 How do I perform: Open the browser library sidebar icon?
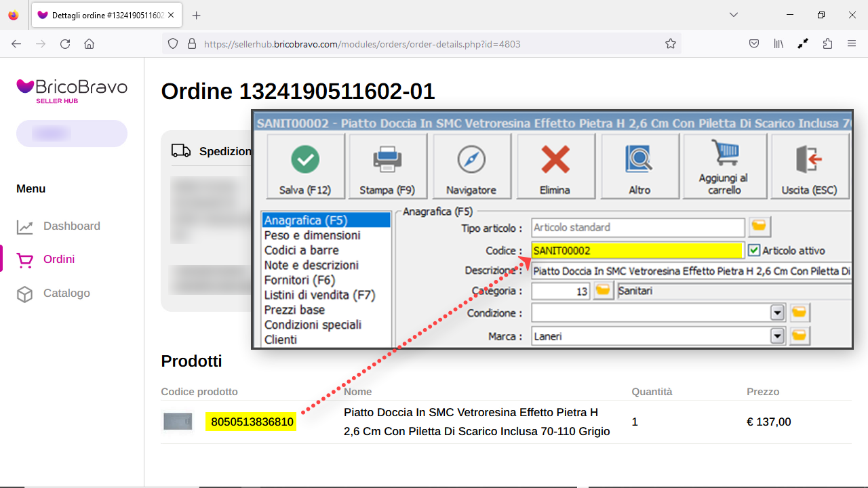pos(778,44)
